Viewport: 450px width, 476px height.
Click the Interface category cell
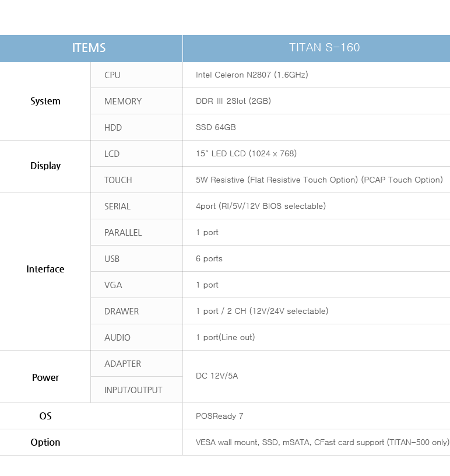coord(45,269)
